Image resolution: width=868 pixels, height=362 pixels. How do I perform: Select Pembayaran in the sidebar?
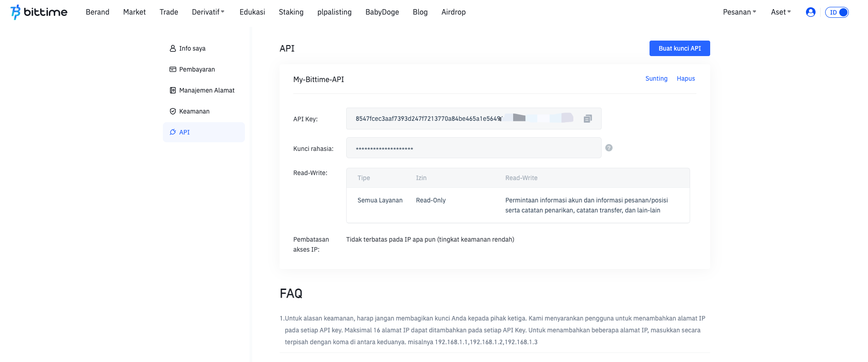204,69
